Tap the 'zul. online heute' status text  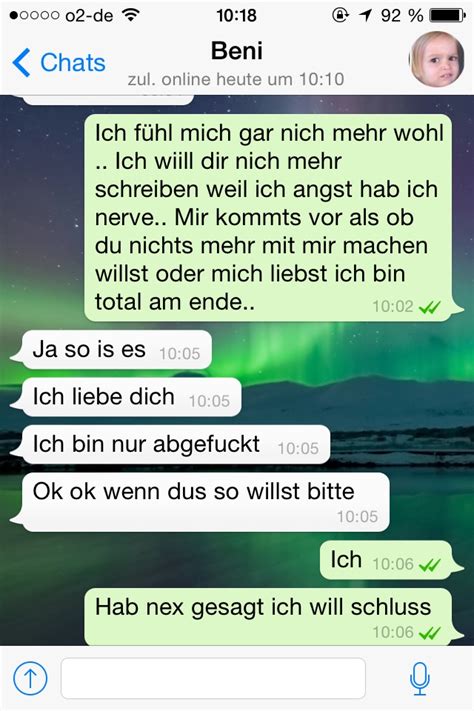point(236,79)
